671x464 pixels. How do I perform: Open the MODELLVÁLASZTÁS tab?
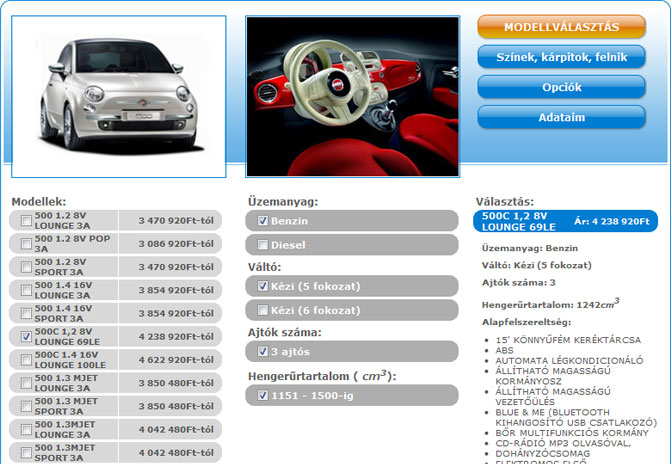click(x=561, y=27)
